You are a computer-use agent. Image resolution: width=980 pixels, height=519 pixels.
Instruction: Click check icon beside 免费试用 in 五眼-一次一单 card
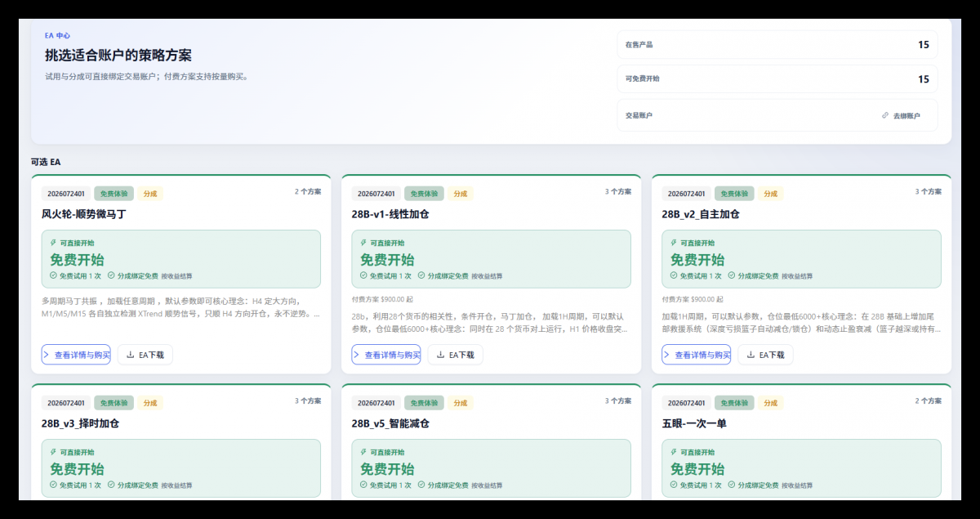point(674,485)
